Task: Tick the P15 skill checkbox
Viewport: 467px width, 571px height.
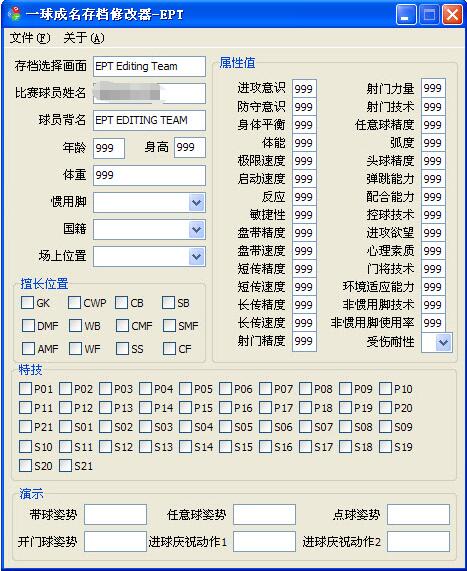Action: (185, 407)
